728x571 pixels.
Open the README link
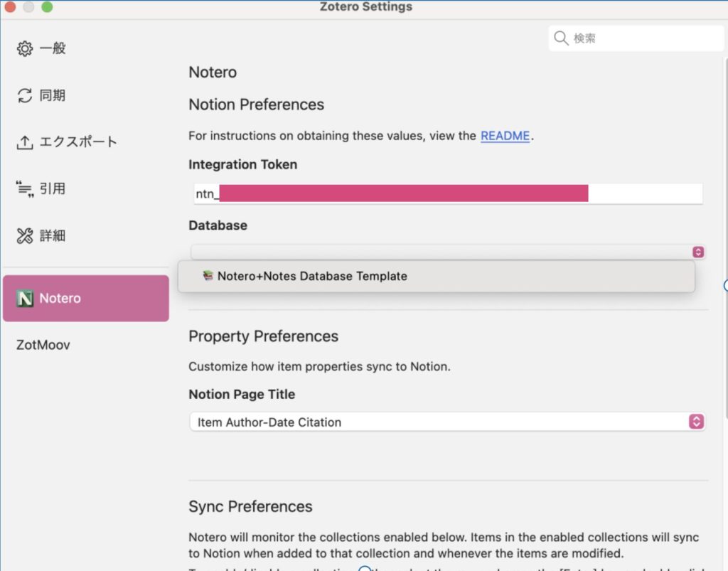coord(505,136)
